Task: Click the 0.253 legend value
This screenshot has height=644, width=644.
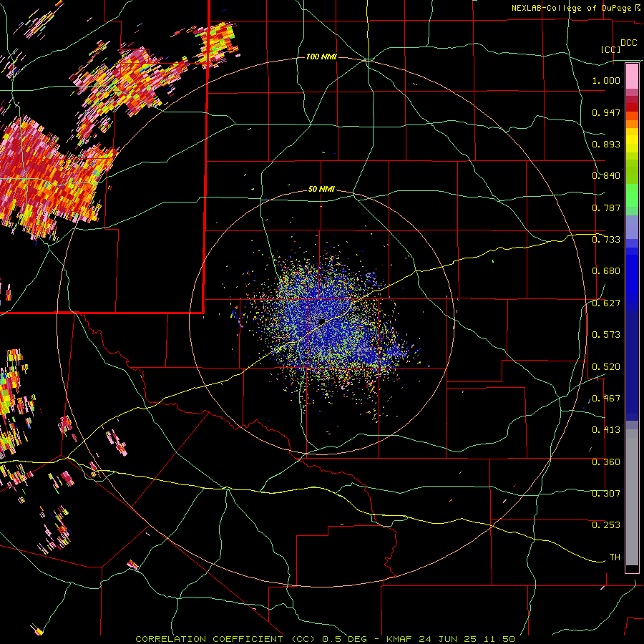Action: pyautogui.click(x=606, y=525)
